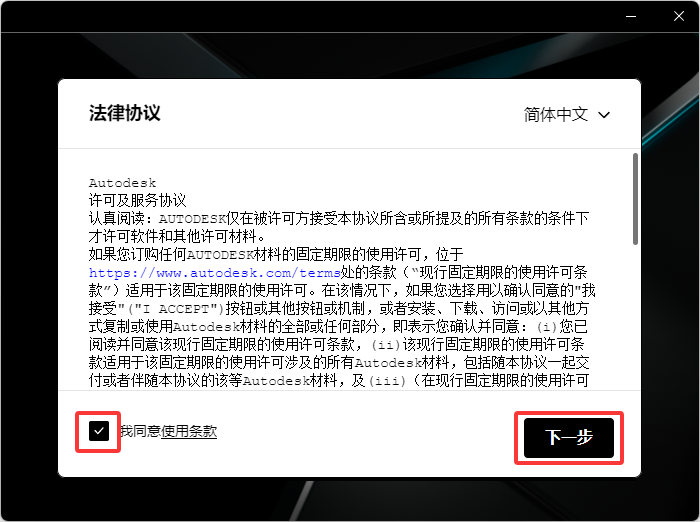Click the 下一步 button
Screen dimensions: 700x522
click(569, 438)
